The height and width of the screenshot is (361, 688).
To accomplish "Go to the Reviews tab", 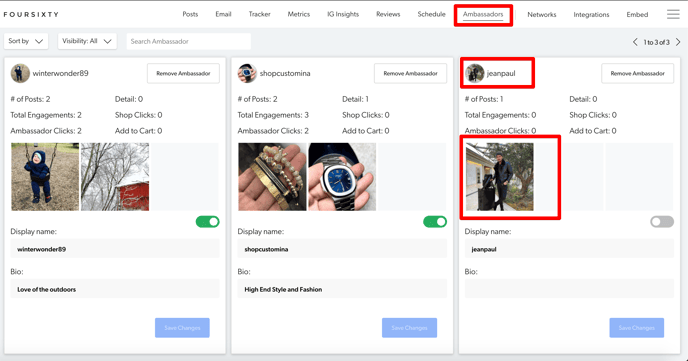I will [388, 14].
